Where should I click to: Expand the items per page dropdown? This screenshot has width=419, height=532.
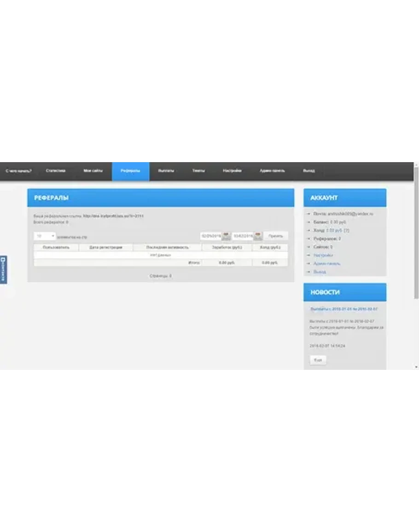coord(45,236)
